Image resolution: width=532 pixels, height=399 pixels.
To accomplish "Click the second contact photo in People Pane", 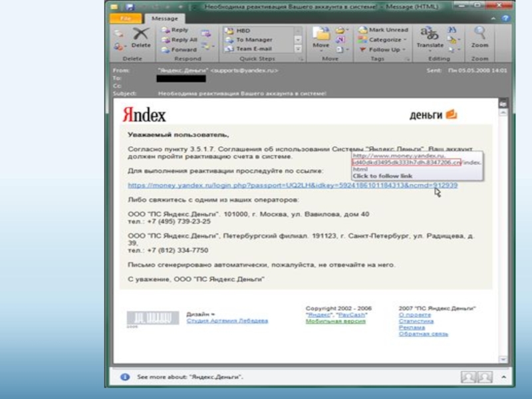I will [x=485, y=377].
